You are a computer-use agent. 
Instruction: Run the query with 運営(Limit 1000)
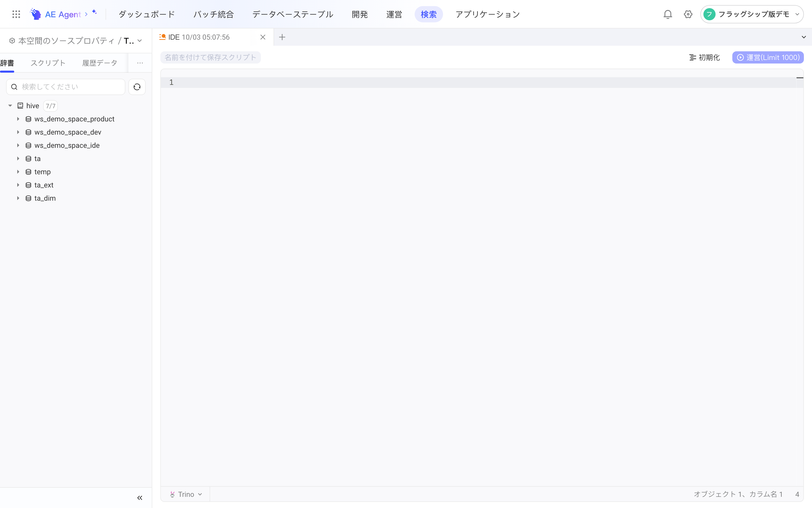point(768,57)
